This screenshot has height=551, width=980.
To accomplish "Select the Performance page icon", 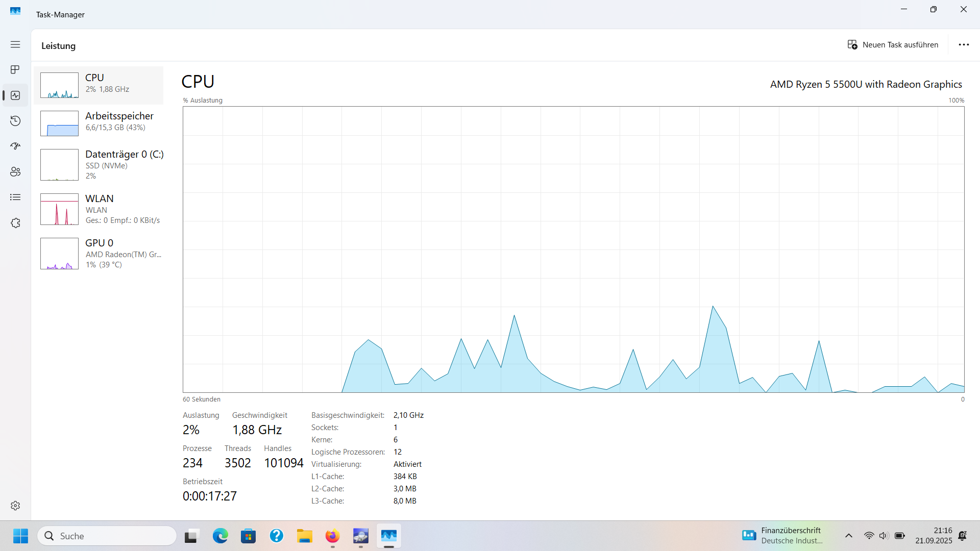I will (15, 95).
